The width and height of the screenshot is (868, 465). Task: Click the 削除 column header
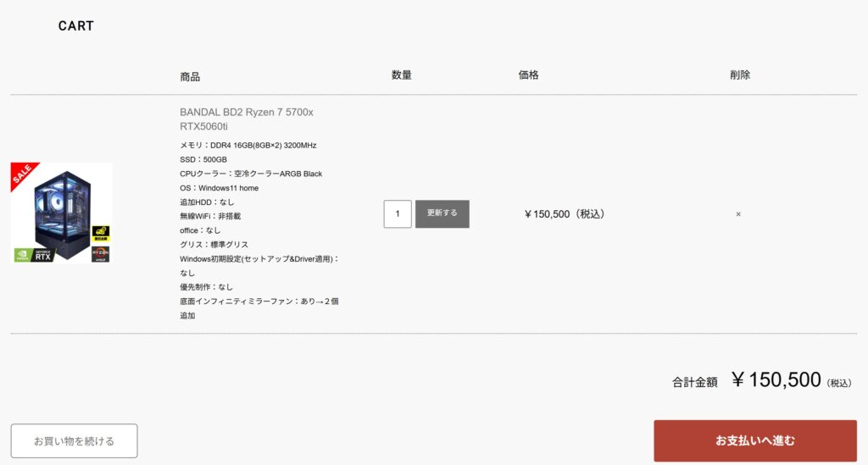[739, 75]
